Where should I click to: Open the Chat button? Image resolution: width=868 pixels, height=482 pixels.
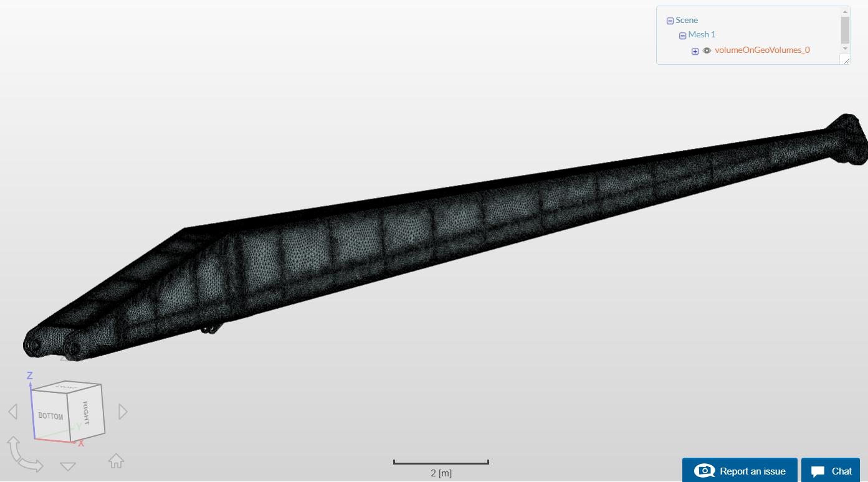[831, 471]
